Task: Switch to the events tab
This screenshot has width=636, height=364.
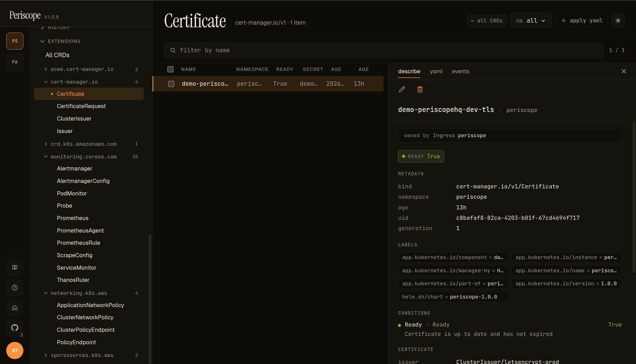Action: 460,71
